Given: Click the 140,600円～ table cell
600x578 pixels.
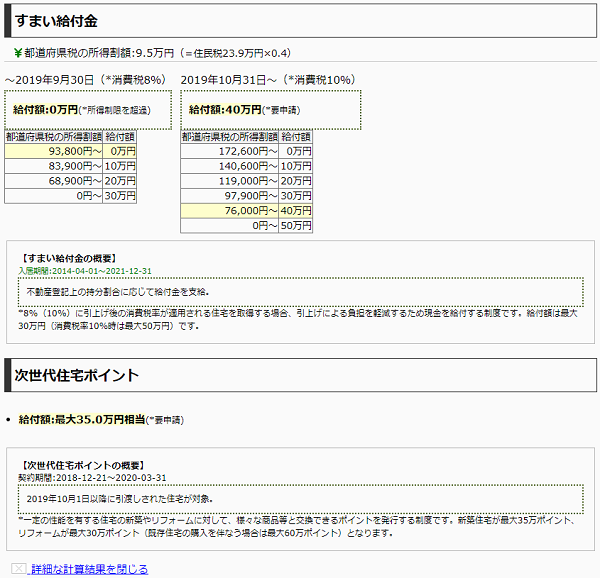Looking at the screenshot, I should (x=230, y=166).
